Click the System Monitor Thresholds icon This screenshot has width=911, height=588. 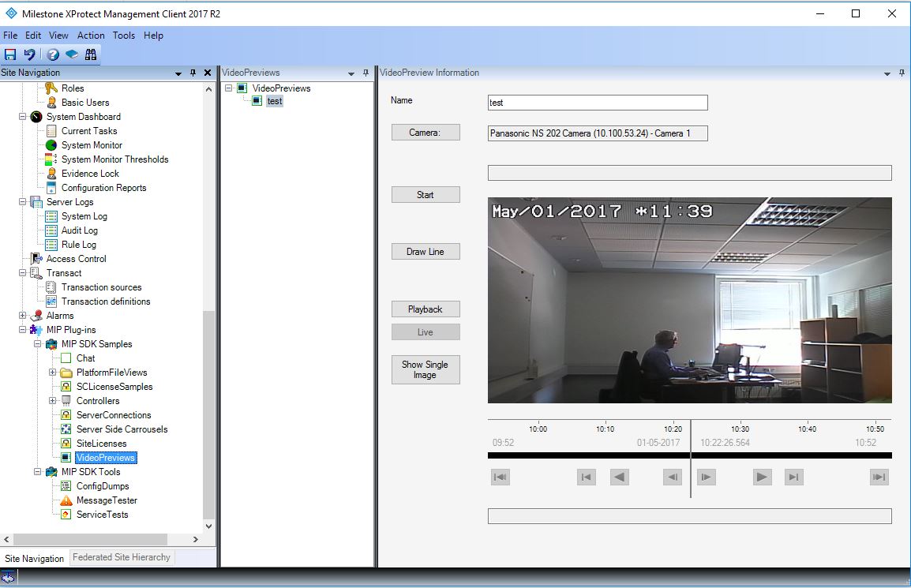(x=51, y=159)
